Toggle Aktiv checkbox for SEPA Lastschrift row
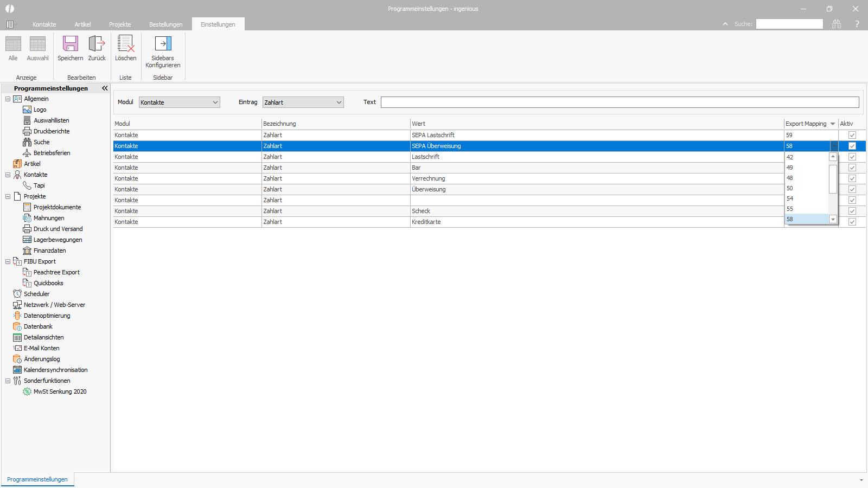 click(852, 135)
